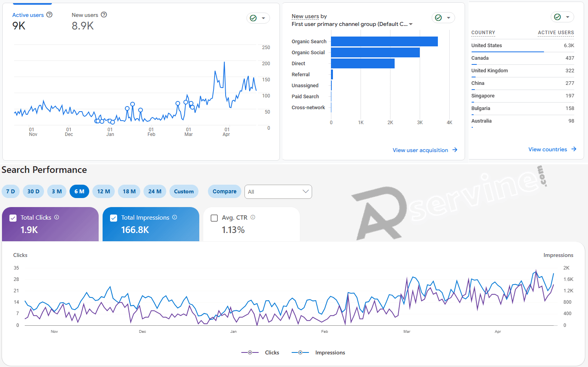The width and height of the screenshot is (588, 367).
Task: Click info icon next to Avg. CTR
Action: click(x=253, y=217)
